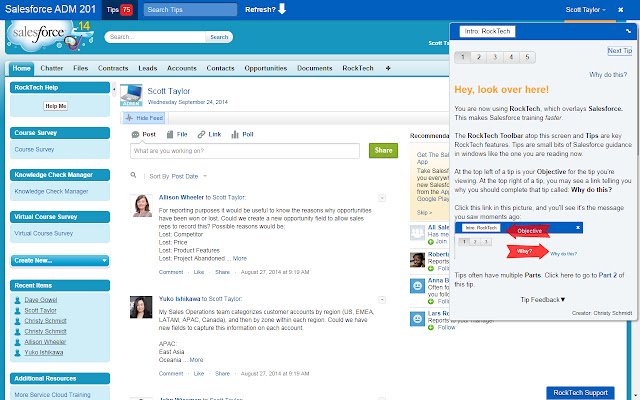Open Christy Schmidt first recent item

45,321
